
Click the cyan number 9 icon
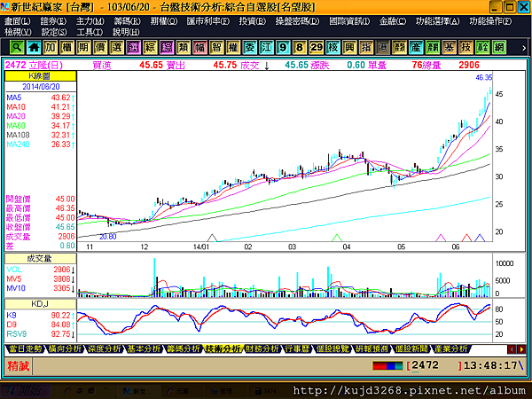pyautogui.click(x=283, y=47)
